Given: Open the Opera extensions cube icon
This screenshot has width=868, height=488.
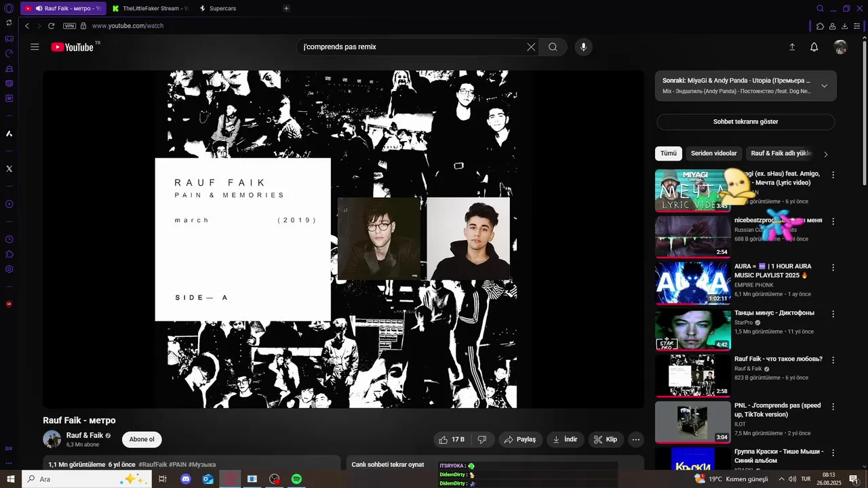Looking at the screenshot, I should 820,26.
